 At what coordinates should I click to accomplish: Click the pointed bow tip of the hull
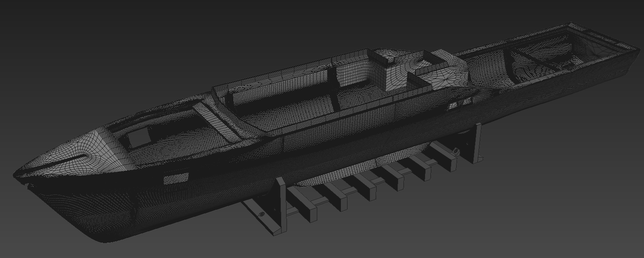(17, 173)
